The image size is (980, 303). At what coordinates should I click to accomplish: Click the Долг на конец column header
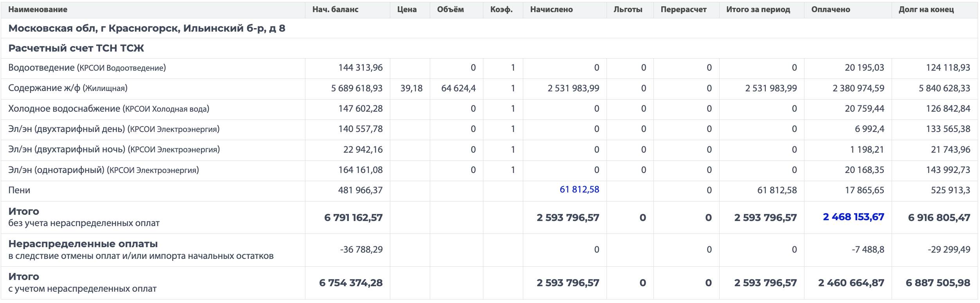pos(926,10)
